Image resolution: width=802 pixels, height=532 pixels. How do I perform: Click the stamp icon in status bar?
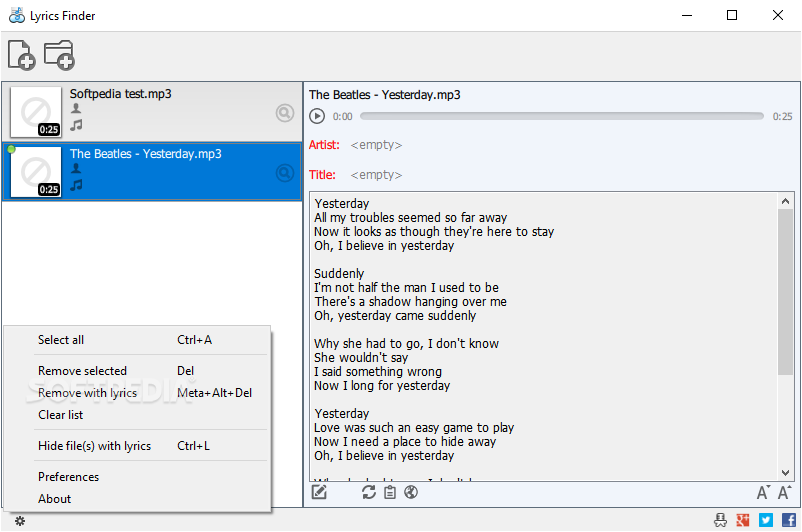click(720, 520)
